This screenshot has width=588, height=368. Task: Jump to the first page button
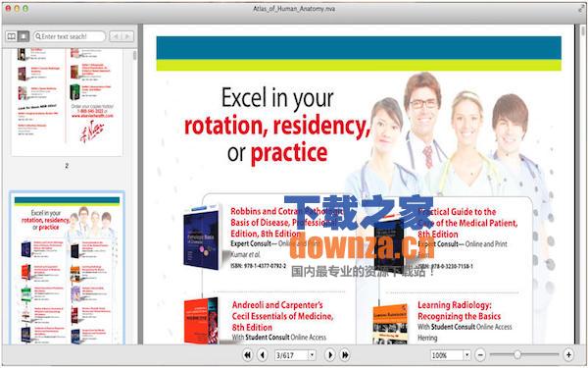[x=248, y=355]
